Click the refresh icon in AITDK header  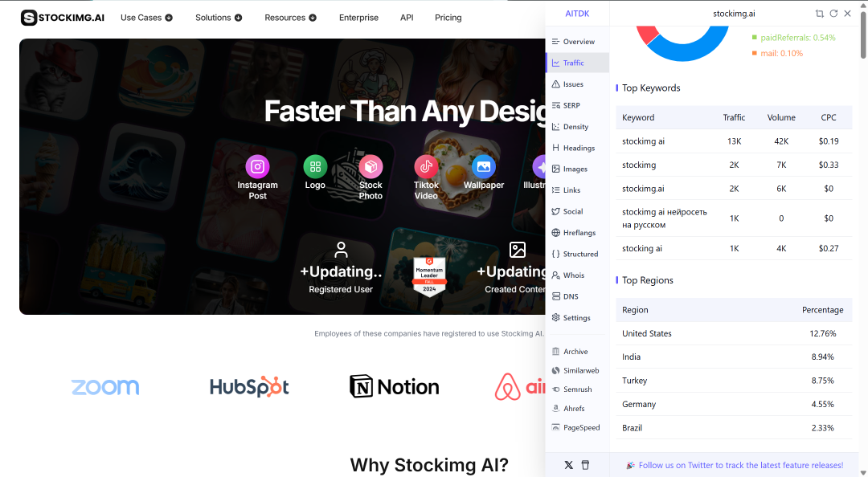pyautogui.click(x=833, y=14)
